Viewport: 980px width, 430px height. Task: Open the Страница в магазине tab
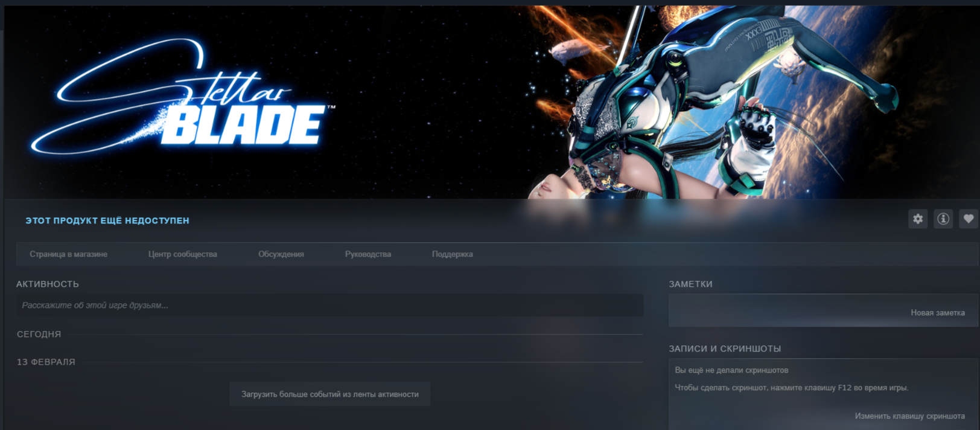point(68,254)
